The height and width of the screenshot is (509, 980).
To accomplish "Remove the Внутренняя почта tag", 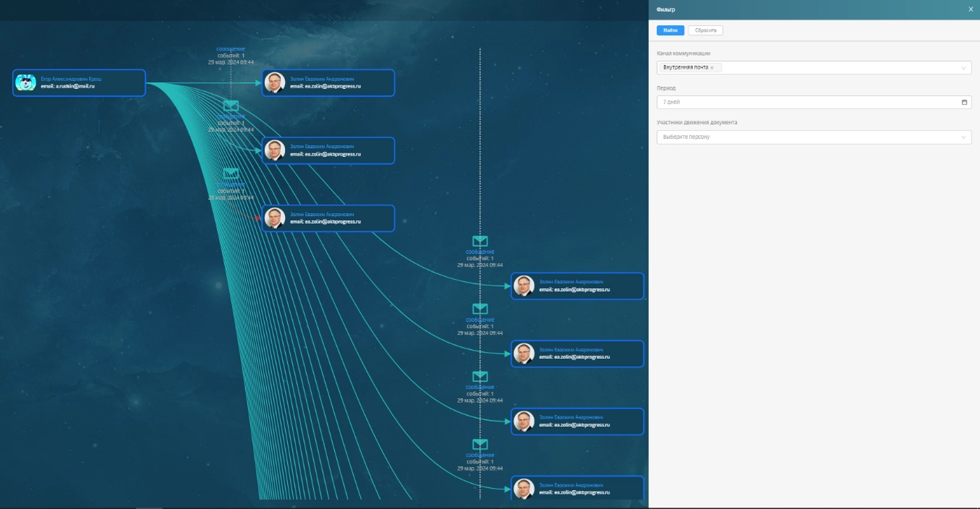I will pyautogui.click(x=712, y=68).
